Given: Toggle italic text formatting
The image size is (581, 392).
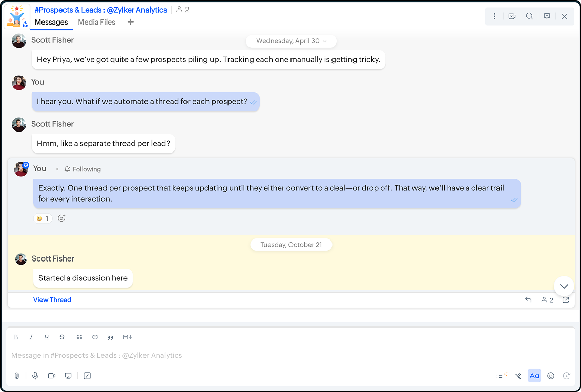Looking at the screenshot, I should [31, 337].
